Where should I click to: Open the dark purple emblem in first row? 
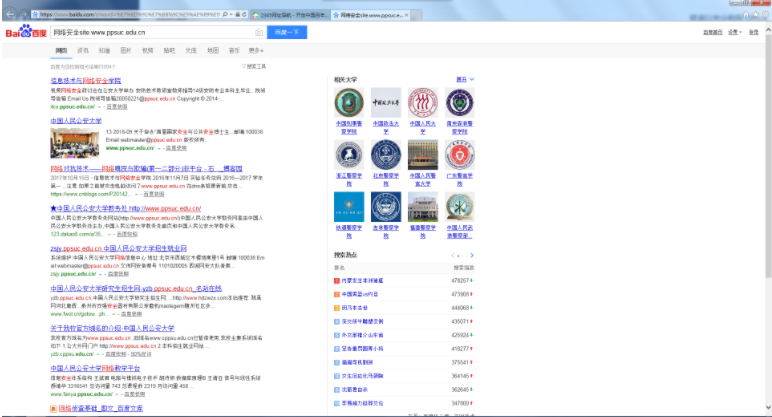click(459, 102)
